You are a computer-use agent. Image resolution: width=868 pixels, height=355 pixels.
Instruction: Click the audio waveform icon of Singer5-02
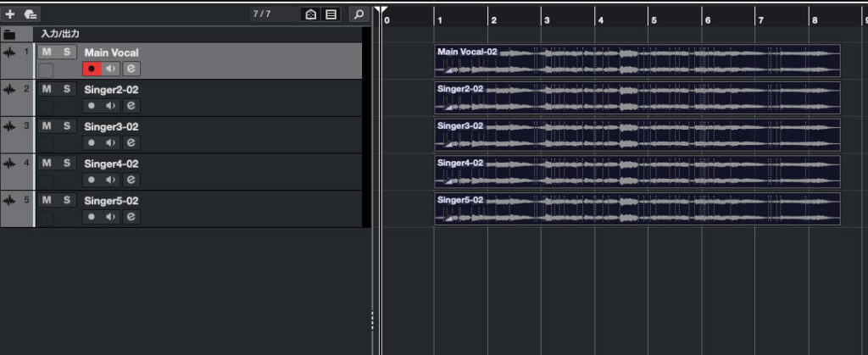[10, 201]
